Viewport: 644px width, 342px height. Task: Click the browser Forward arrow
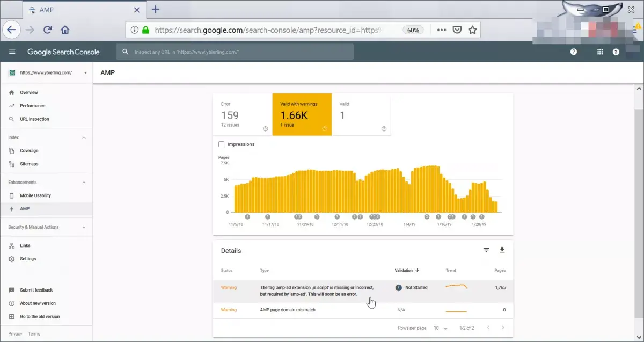click(x=30, y=30)
